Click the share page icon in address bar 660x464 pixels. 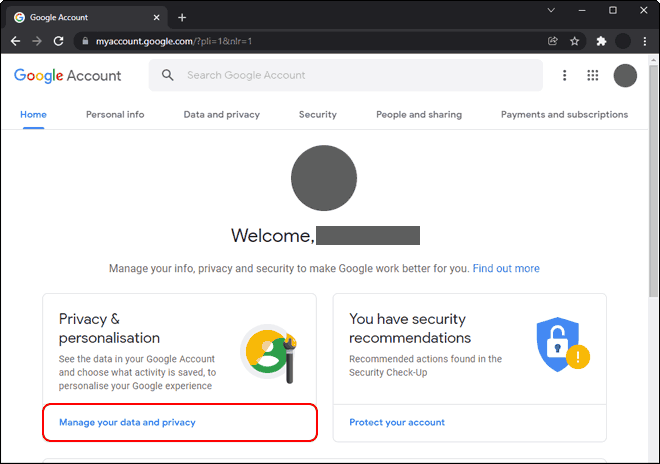(x=552, y=41)
